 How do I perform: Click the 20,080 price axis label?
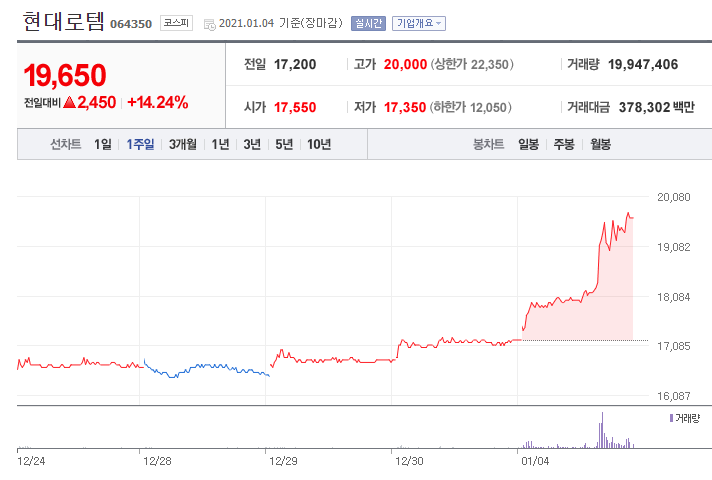click(x=673, y=197)
